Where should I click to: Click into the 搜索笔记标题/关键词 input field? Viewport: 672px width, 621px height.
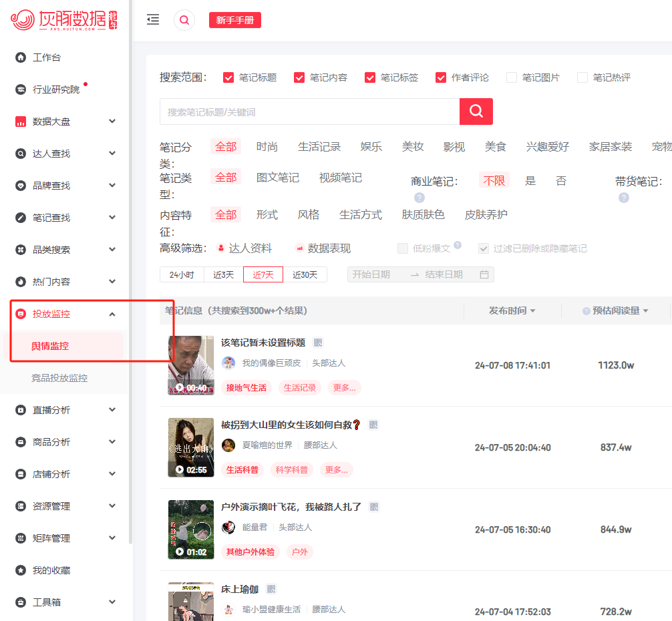(309, 112)
